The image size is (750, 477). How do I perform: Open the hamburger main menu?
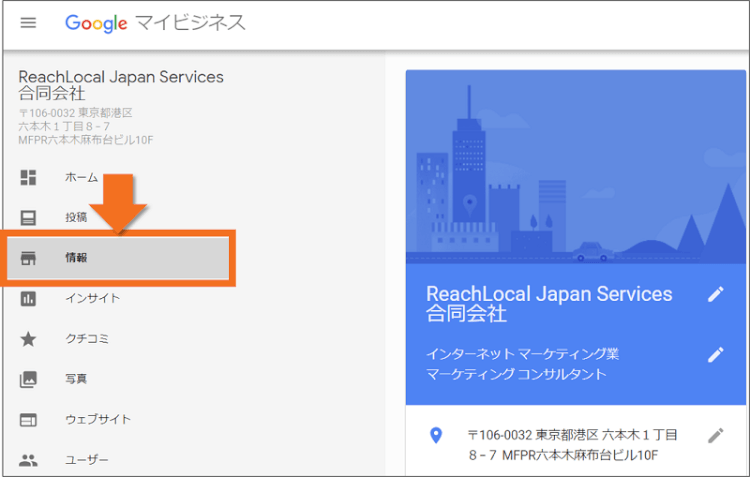[x=28, y=22]
